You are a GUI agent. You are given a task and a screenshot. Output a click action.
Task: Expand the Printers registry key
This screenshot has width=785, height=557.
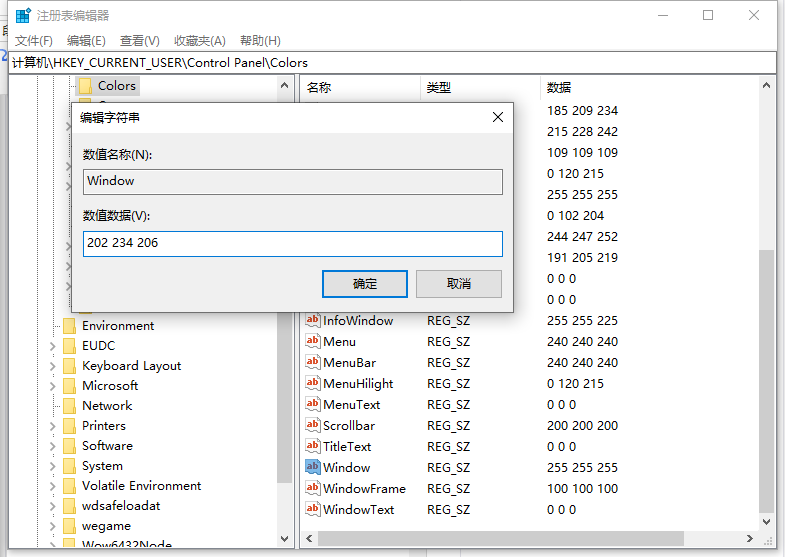[x=52, y=426]
